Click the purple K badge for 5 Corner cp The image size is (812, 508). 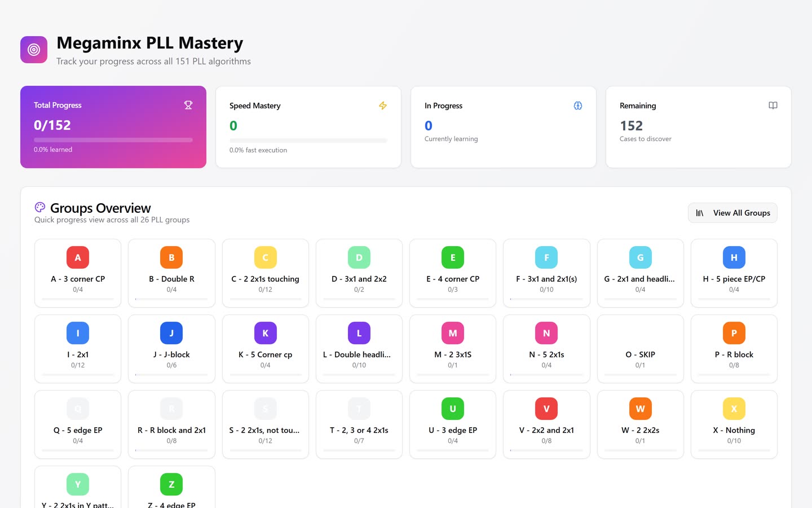pyautogui.click(x=265, y=333)
